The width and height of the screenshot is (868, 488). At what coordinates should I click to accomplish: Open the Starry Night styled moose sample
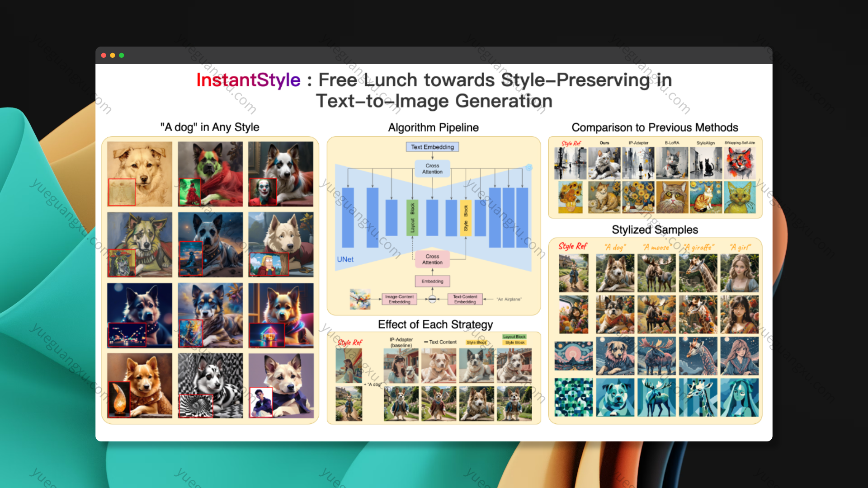(656, 355)
